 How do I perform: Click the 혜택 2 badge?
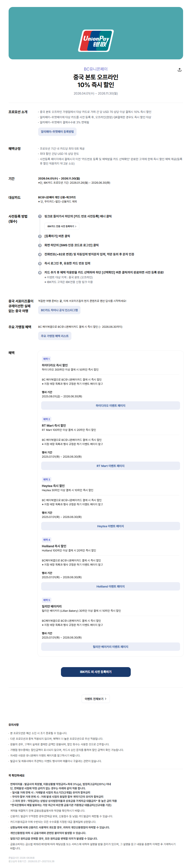click(x=47, y=419)
